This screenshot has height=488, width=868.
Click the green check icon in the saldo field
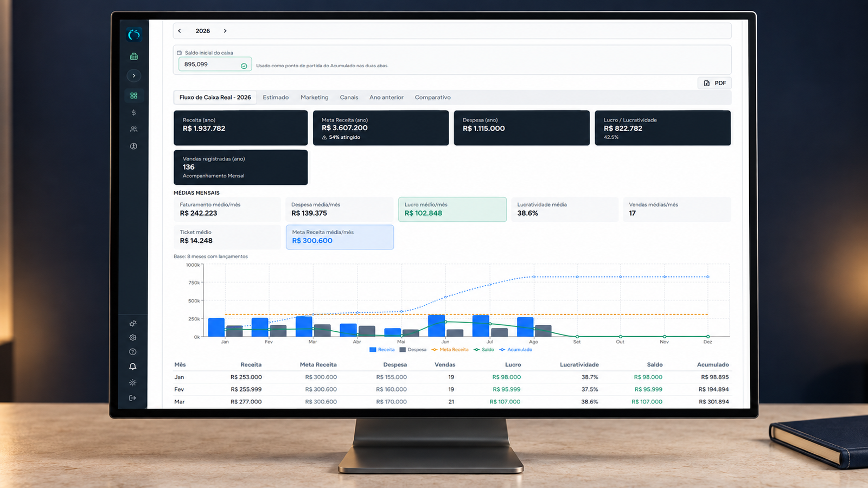(x=244, y=66)
